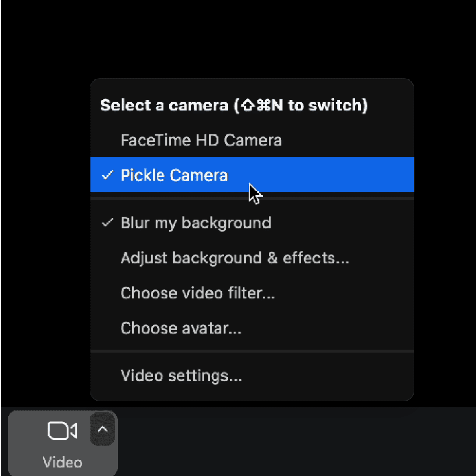Click checkmark icon beside Pickle Camera
476x476 pixels.
107,175
